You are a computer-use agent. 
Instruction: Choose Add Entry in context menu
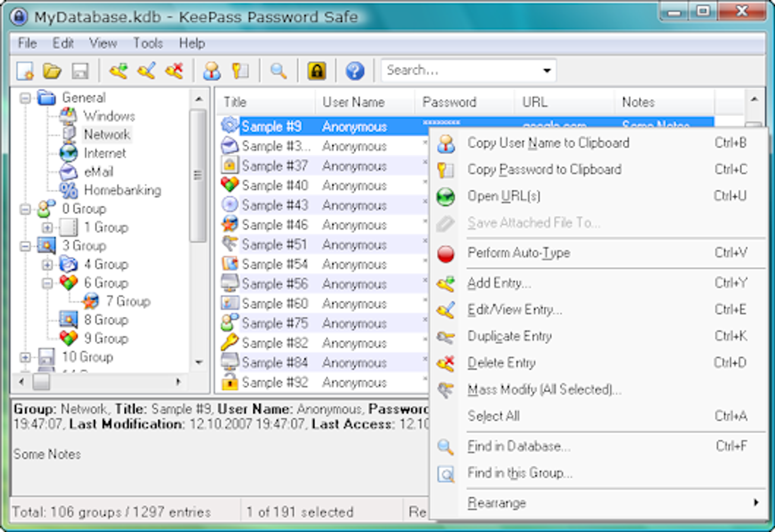(599, 283)
